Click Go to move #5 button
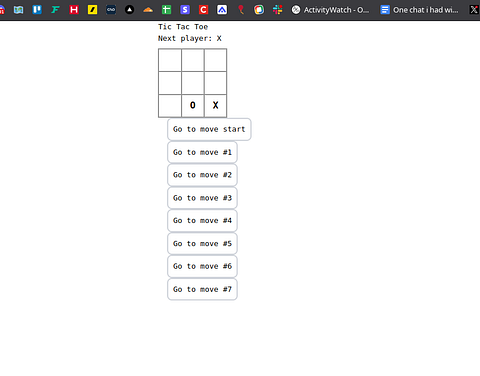 [x=202, y=244]
